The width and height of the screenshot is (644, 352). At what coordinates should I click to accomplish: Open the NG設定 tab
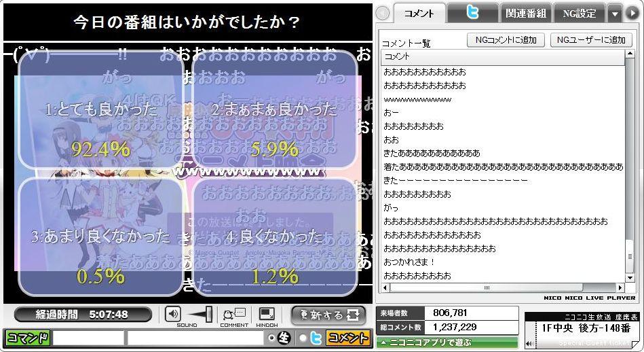coord(579,13)
